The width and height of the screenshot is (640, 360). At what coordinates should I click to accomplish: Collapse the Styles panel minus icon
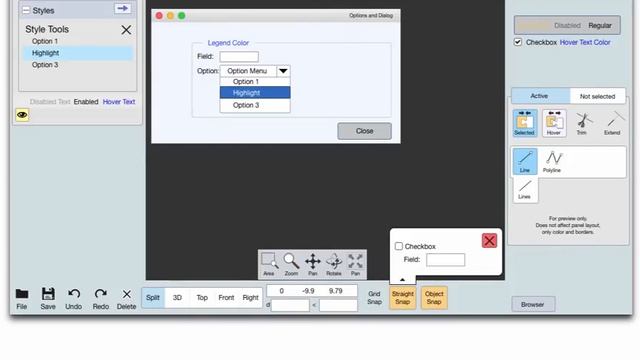point(26,10)
